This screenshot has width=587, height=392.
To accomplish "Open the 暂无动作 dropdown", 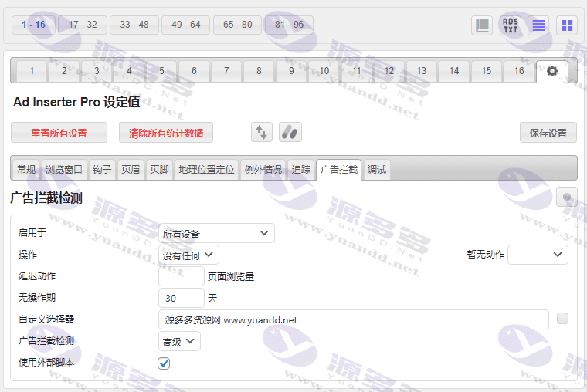I will [538, 255].
